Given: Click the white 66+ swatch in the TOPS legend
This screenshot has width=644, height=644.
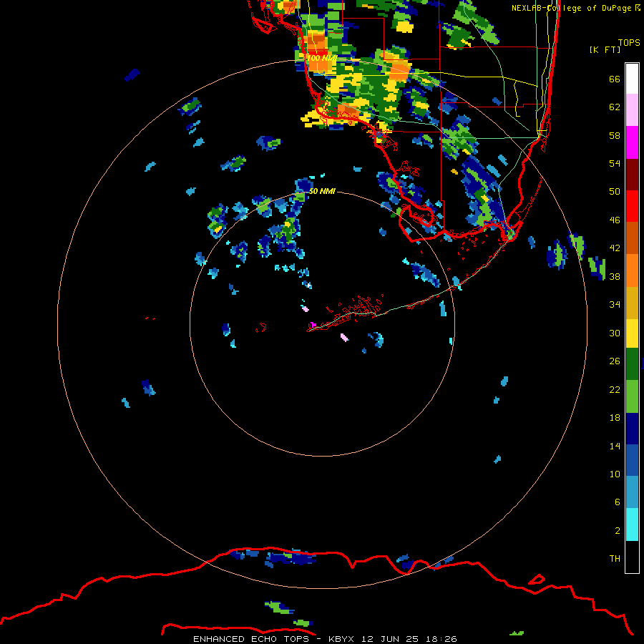Looking at the screenshot, I should tap(632, 79).
